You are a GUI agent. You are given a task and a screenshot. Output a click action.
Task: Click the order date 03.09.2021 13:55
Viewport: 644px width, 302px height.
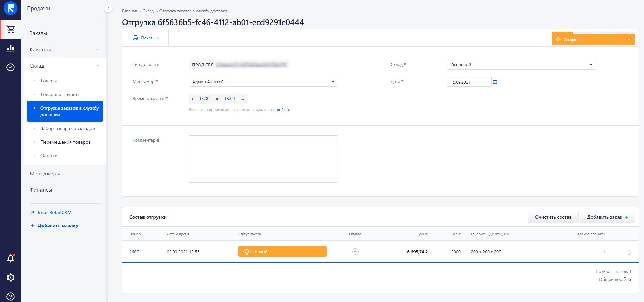(183, 252)
